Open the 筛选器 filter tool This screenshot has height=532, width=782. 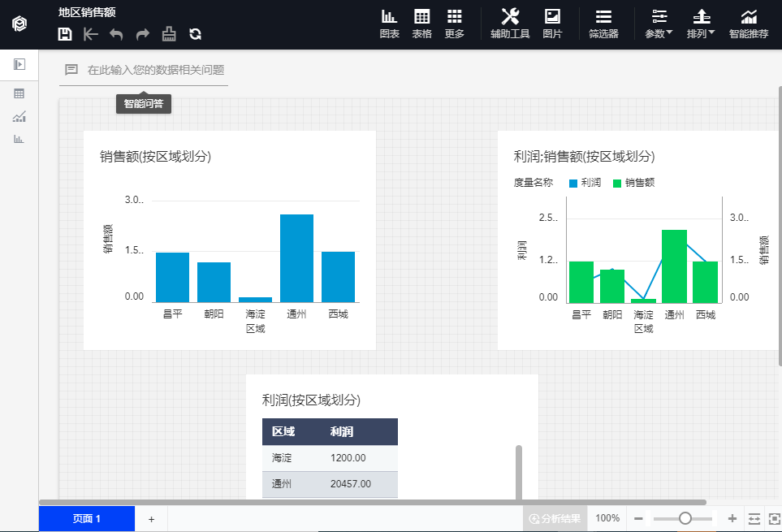point(603,24)
